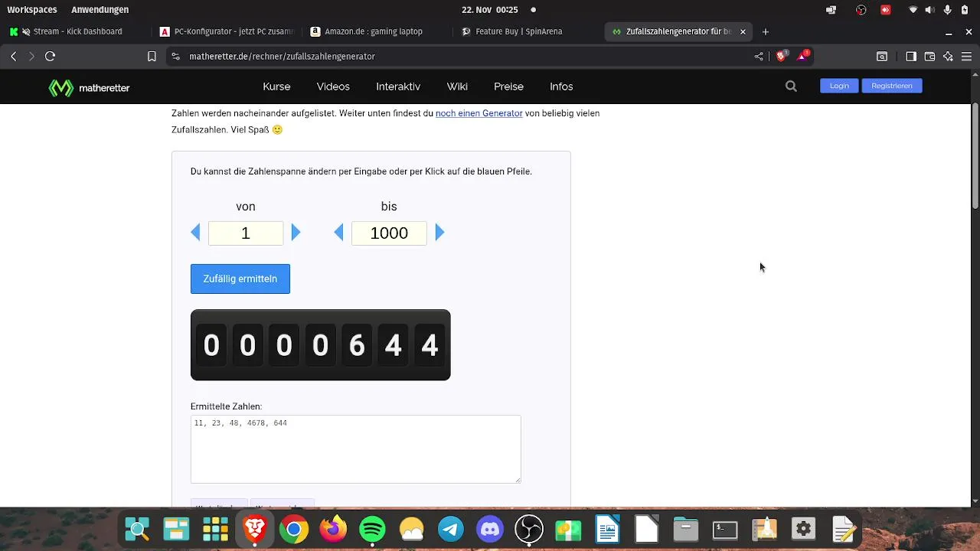Click the 'bis' number field showing 1000
The height and width of the screenshot is (551, 980).
click(389, 233)
